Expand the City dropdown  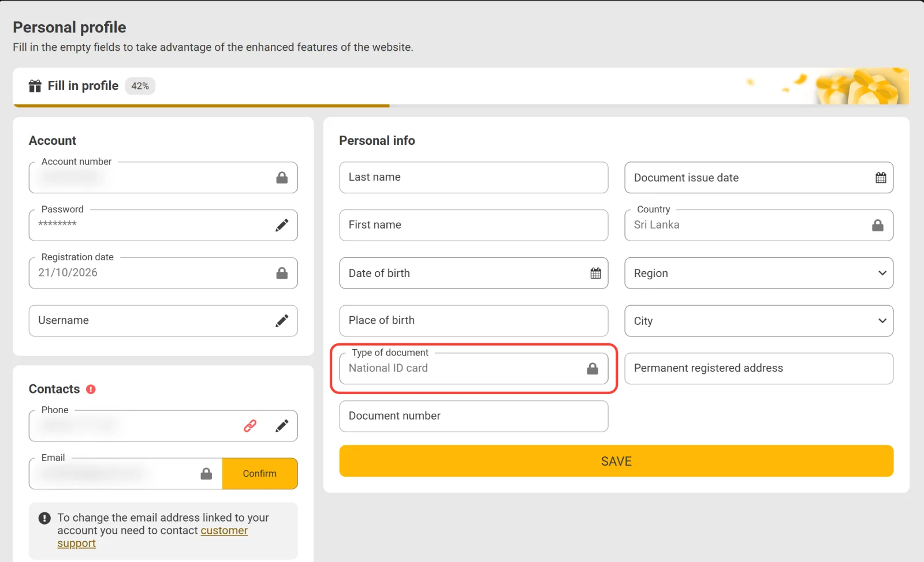pos(882,321)
